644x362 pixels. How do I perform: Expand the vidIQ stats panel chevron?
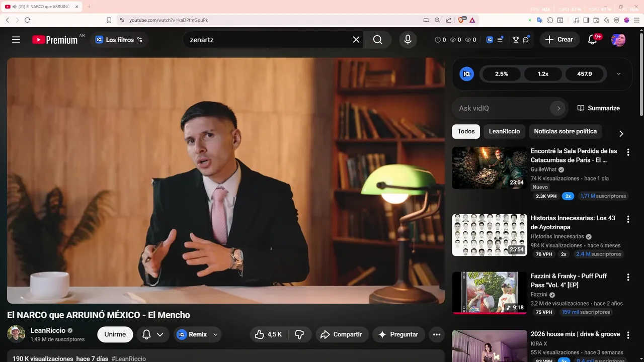(618, 74)
